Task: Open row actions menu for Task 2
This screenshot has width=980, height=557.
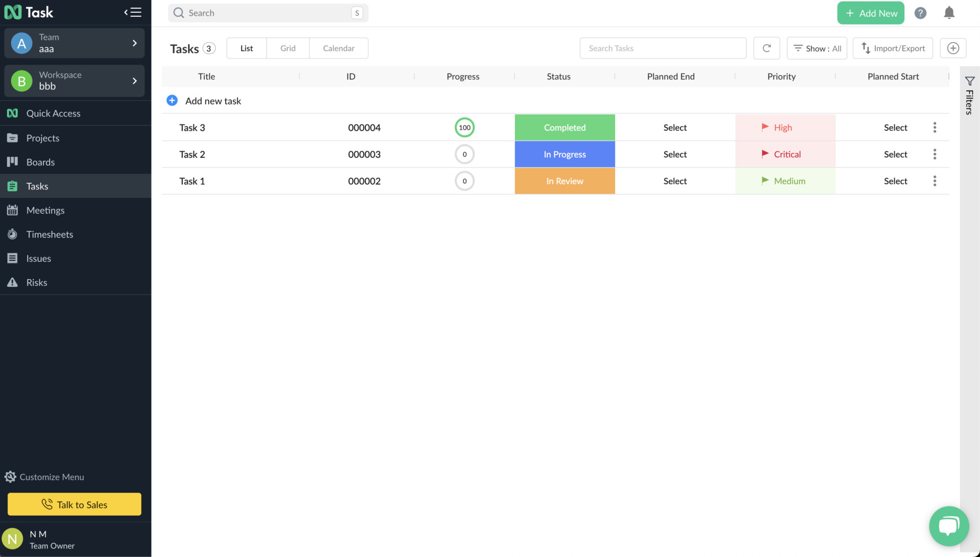Action: pyautogui.click(x=935, y=154)
